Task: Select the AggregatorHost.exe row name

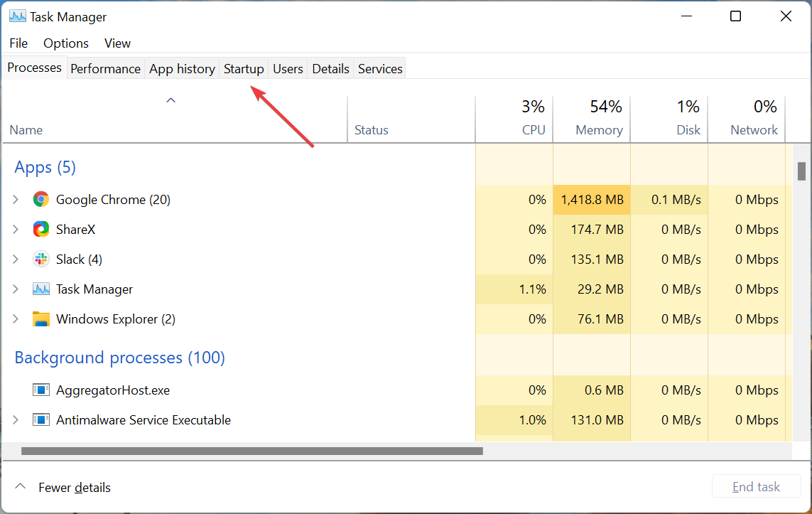Action: [x=113, y=390]
